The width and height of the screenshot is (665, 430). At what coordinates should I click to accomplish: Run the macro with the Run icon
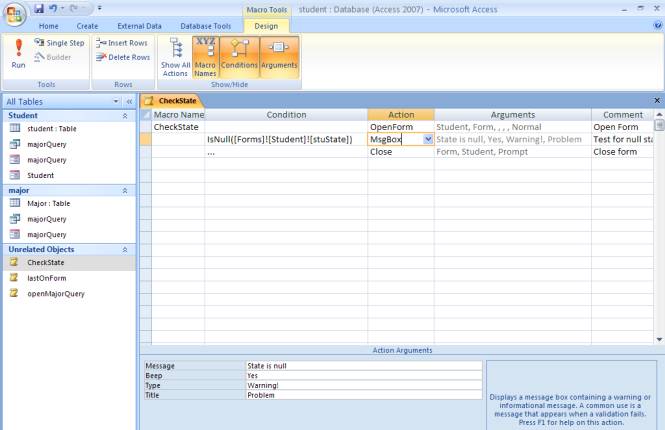(18, 53)
